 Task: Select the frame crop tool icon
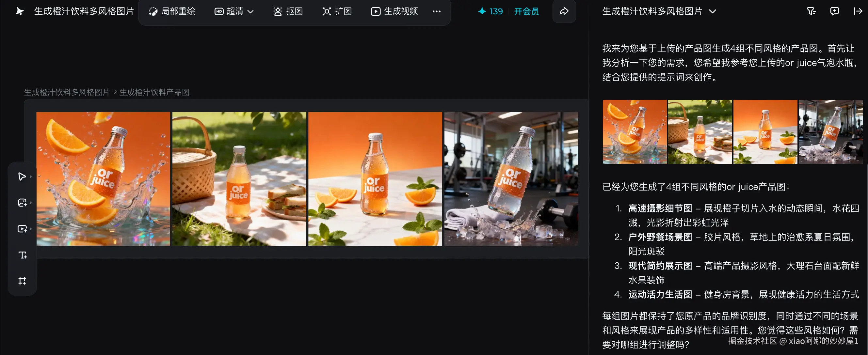coord(22,281)
